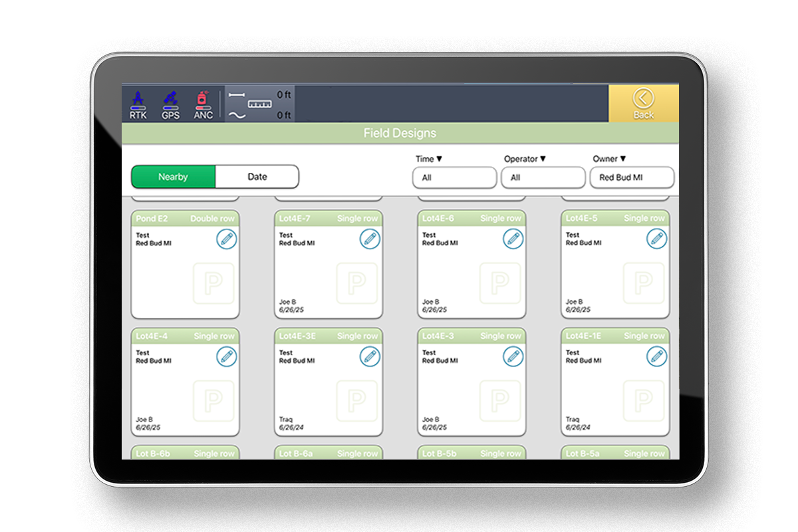Open Pond E2 parking thumbnail
Viewport: 798px width, 532px height.
[213, 283]
